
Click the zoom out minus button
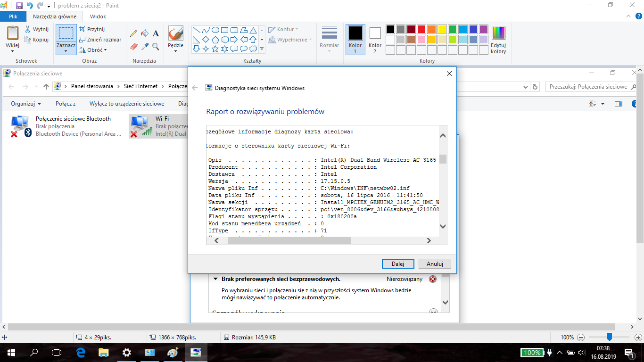click(x=581, y=337)
